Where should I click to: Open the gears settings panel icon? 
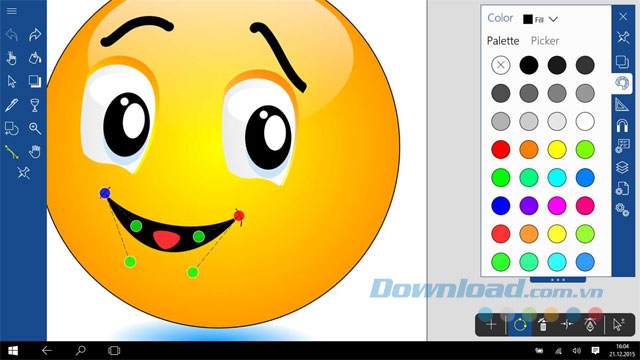tap(622, 209)
